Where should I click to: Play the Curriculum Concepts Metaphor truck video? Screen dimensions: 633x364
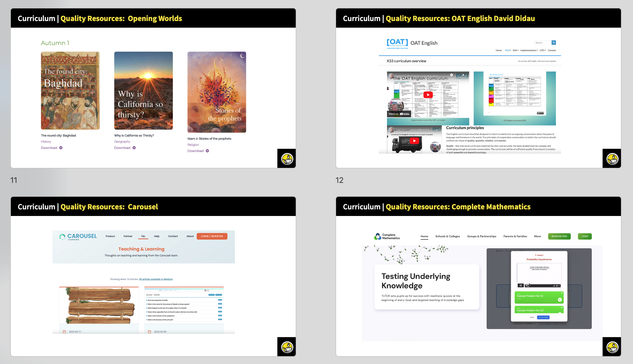(x=414, y=141)
